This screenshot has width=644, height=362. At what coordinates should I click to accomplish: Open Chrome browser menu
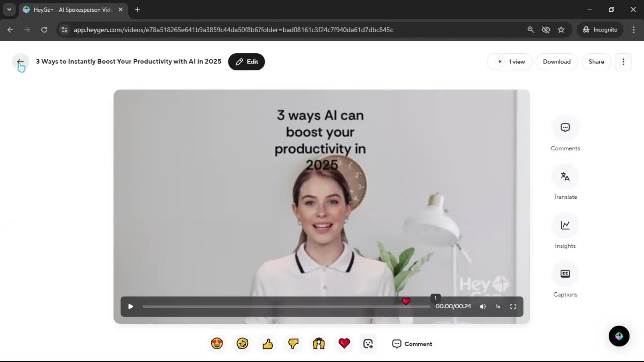(634, 30)
